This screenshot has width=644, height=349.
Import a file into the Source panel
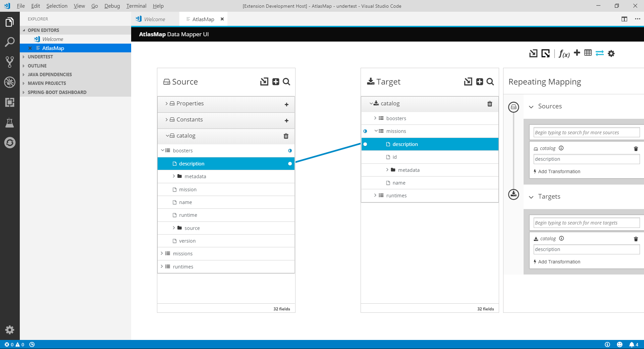264,82
